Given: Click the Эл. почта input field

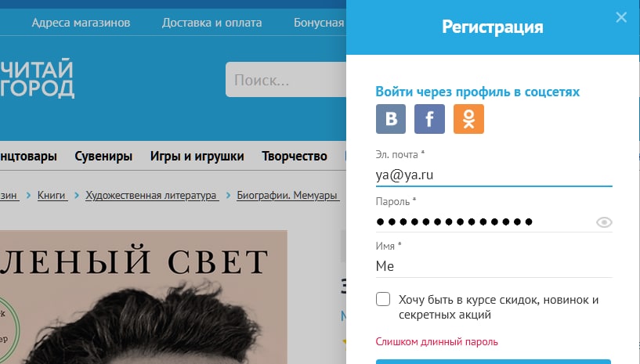Looking at the screenshot, I should pos(494,175).
